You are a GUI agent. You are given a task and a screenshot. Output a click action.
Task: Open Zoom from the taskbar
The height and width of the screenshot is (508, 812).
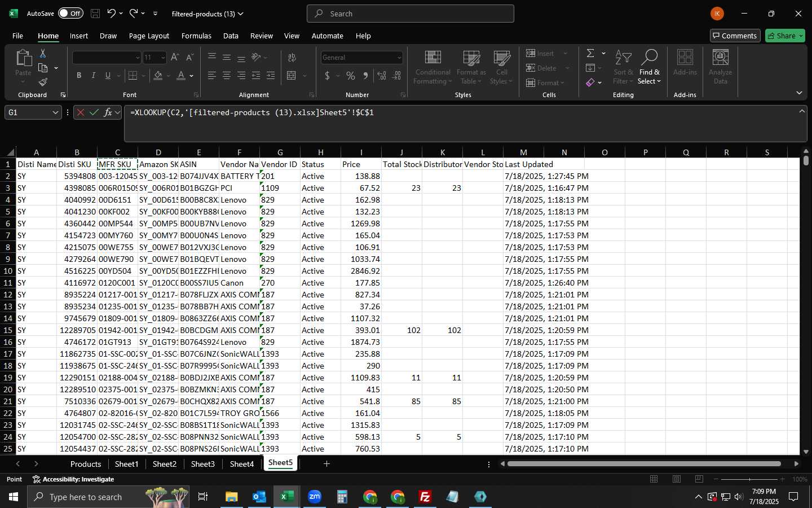tap(315, 497)
